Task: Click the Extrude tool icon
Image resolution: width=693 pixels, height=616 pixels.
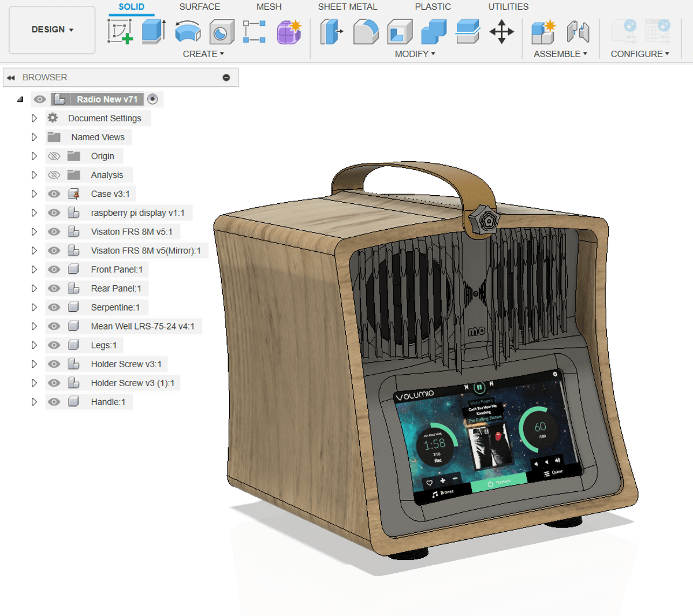Action: pyautogui.click(x=154, y=31)
